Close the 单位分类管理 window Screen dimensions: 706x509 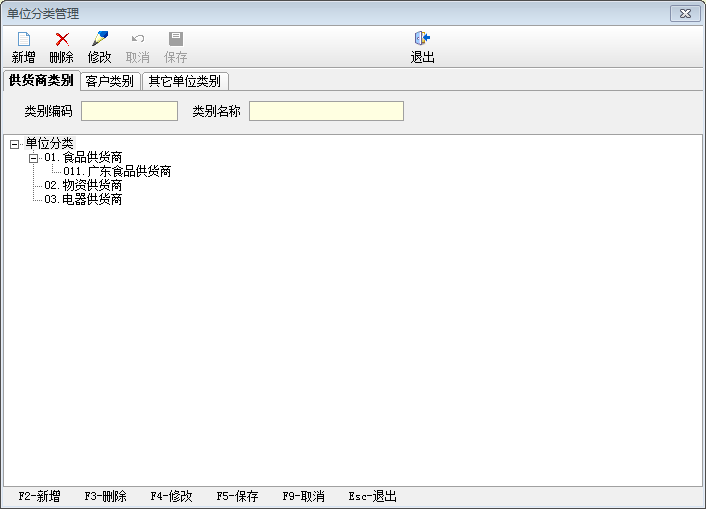pos(685,14)
